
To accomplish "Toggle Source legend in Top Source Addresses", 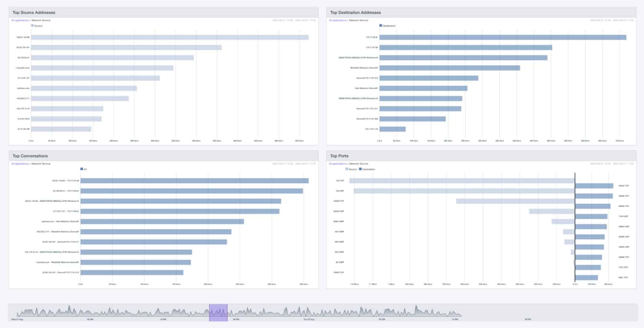I will 37,26.
